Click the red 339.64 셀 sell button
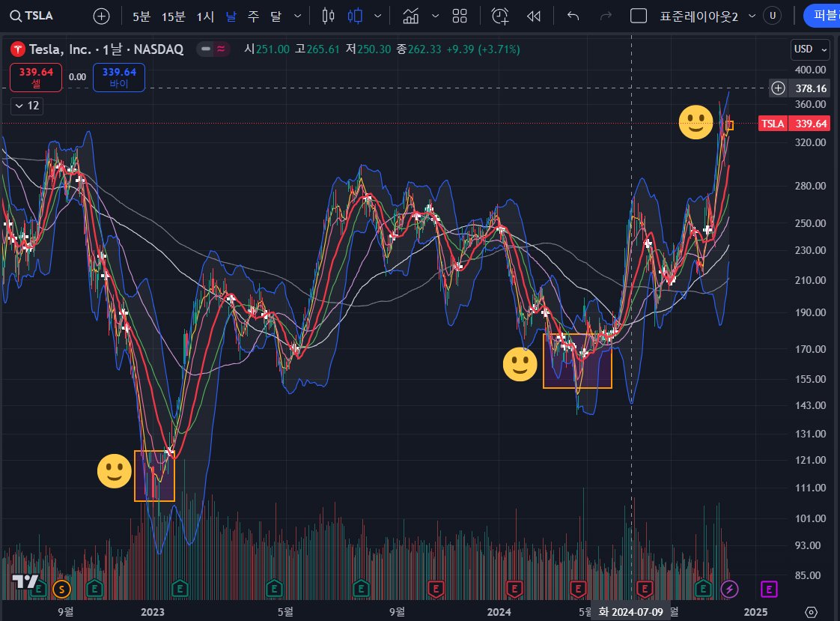The image size is (840, 621). tap(36, 77)
